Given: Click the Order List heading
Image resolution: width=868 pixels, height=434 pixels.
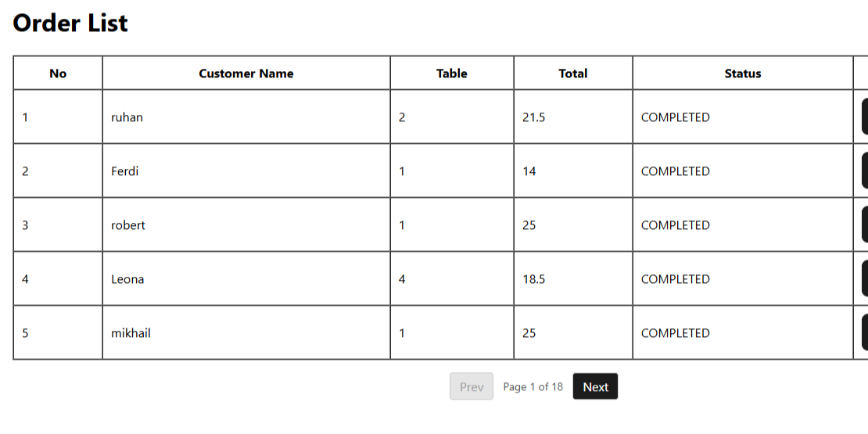Looking at the screenshot, I should click(x=70, y=23).
